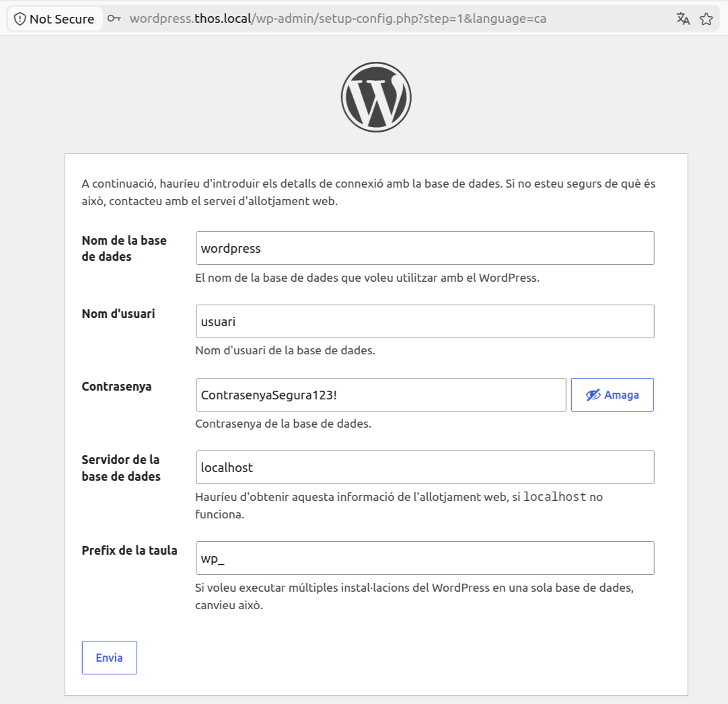Click the Prefix de la taula label
Screen dimensions: 728x704
tap(130, 551)
